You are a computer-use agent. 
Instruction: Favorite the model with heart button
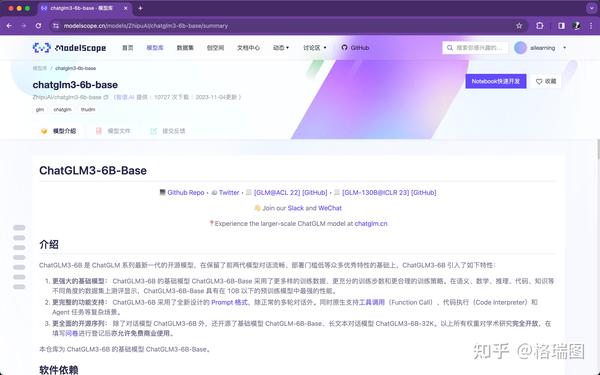(x=546, y=82)
